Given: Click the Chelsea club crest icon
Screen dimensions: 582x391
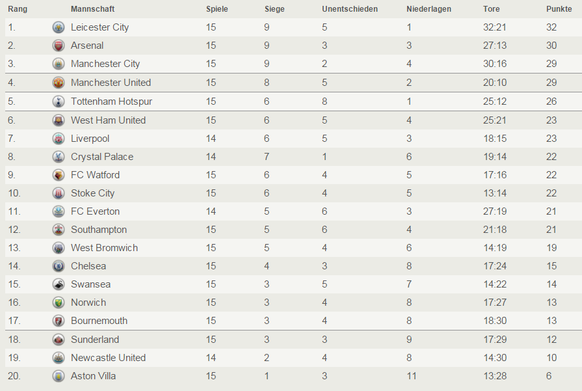Looking at the screenshot, I should point(58,266).
